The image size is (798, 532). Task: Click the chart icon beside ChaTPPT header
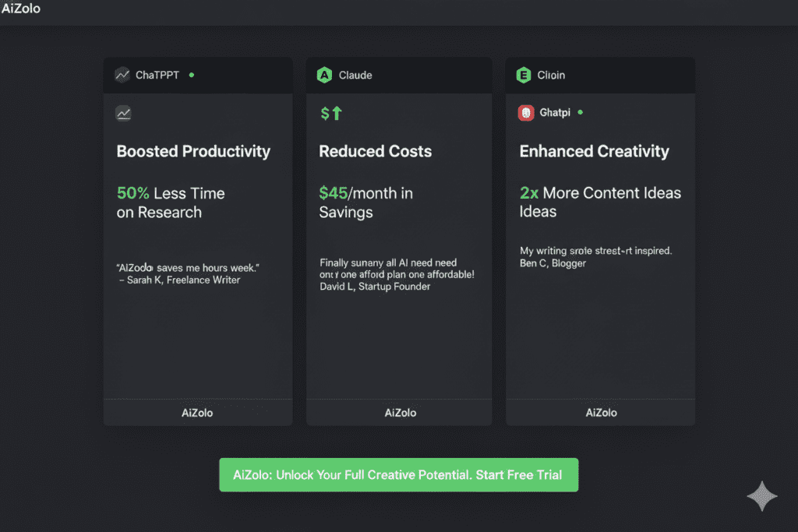click(122, 76)
